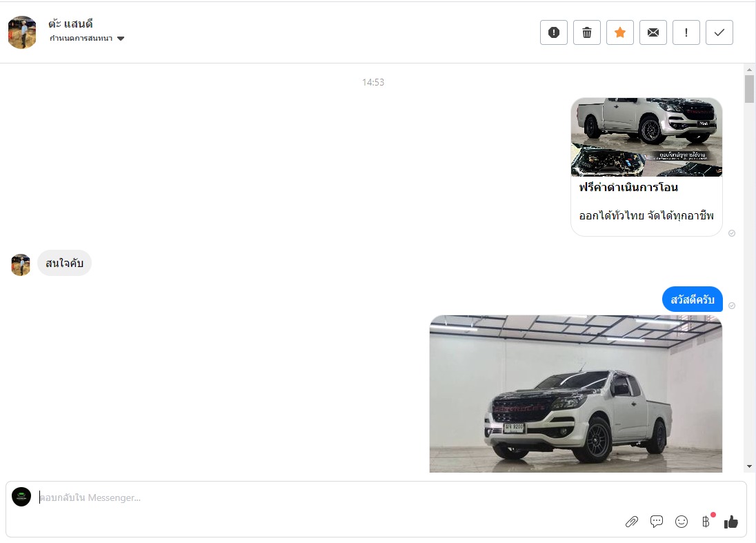This screenshot has height=543, width=756.
Task: Click the sender avatar beside สนใจคับ
Action: [21, 265]
